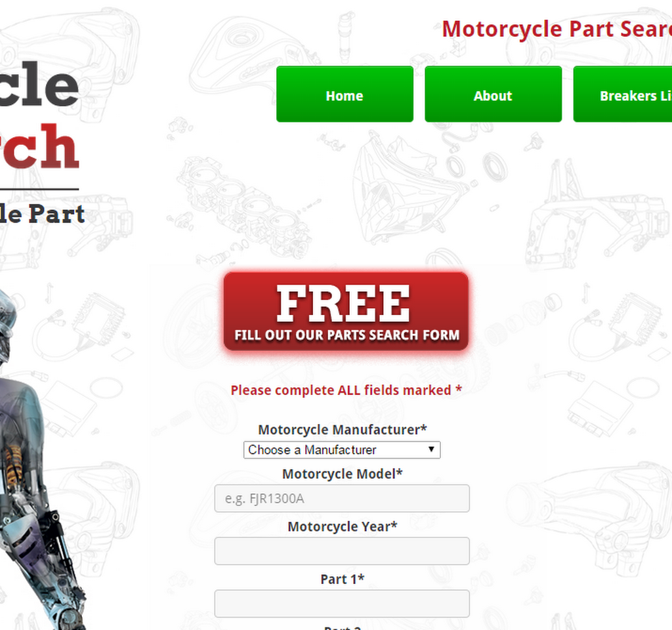This screenshot has width=672, height=630.
Task: Click the FILL OUT OUR PARTS SEARCH FORM text
Action: [346, 335]
